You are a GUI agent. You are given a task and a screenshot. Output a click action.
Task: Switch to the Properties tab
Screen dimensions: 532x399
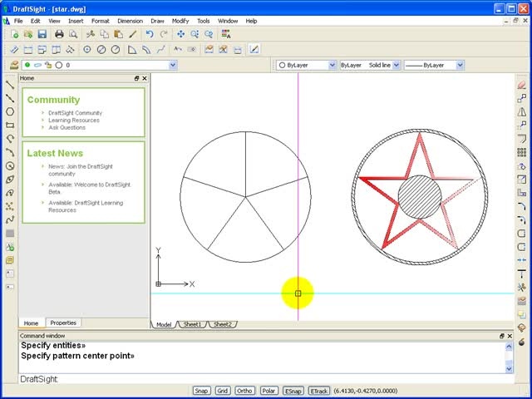click(63, 323)
